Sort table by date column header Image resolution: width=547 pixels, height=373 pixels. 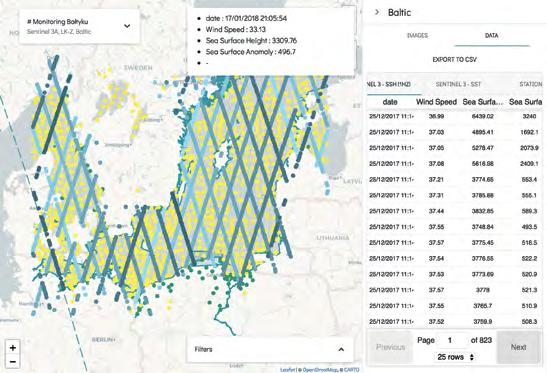pyautogui.click(x=390, y=102)
